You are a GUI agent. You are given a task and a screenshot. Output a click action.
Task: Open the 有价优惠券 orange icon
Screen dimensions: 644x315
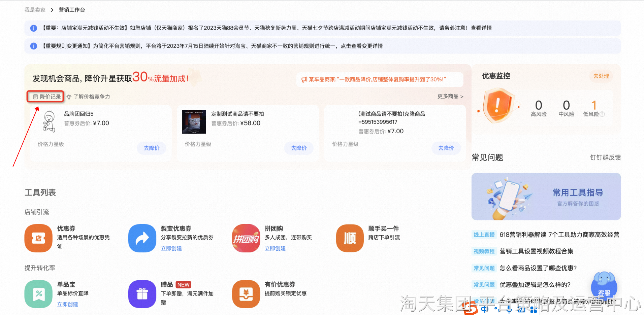pyautogui.click(x=246, y=294)
